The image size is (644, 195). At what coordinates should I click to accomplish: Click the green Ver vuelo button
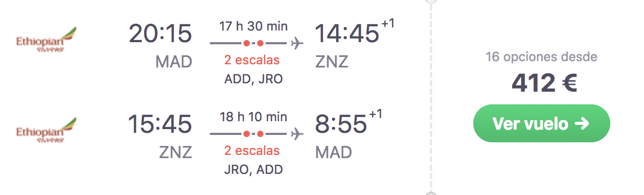541,123
